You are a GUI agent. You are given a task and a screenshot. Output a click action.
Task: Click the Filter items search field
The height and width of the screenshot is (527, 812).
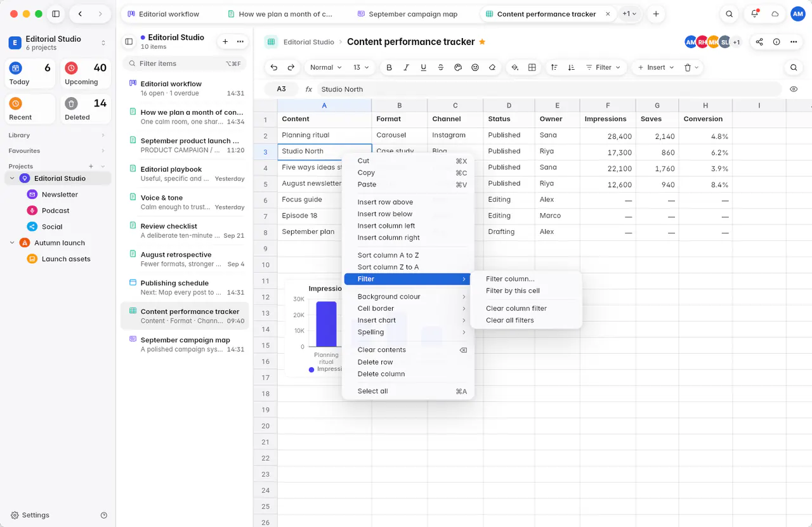tap(184, 63)
